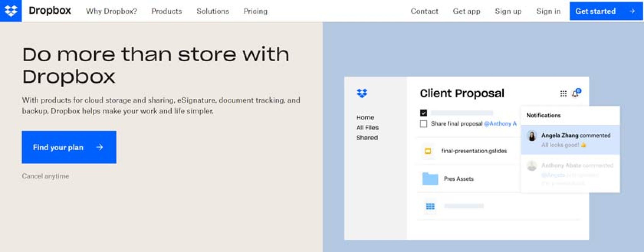Select Shared in the mockup sidebar
The width and height of the screenshot is (644, 252).
pyautogui.click(x=367, y=138)
